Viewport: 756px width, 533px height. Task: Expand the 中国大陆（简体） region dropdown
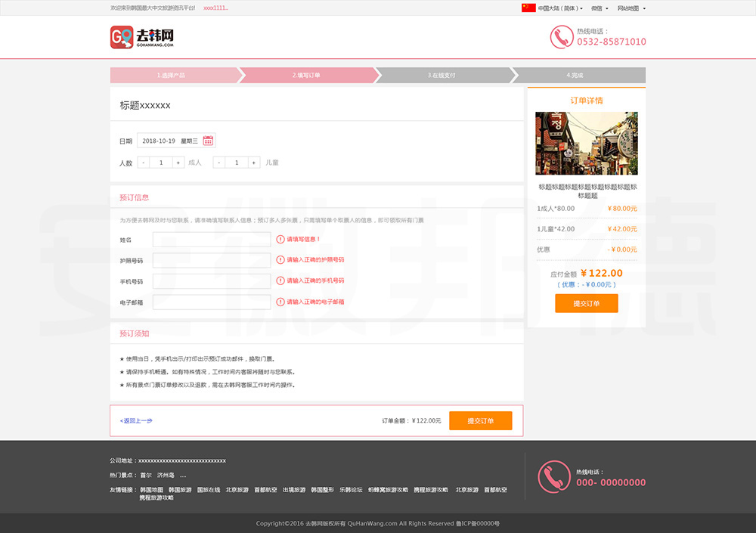(560, 8)
